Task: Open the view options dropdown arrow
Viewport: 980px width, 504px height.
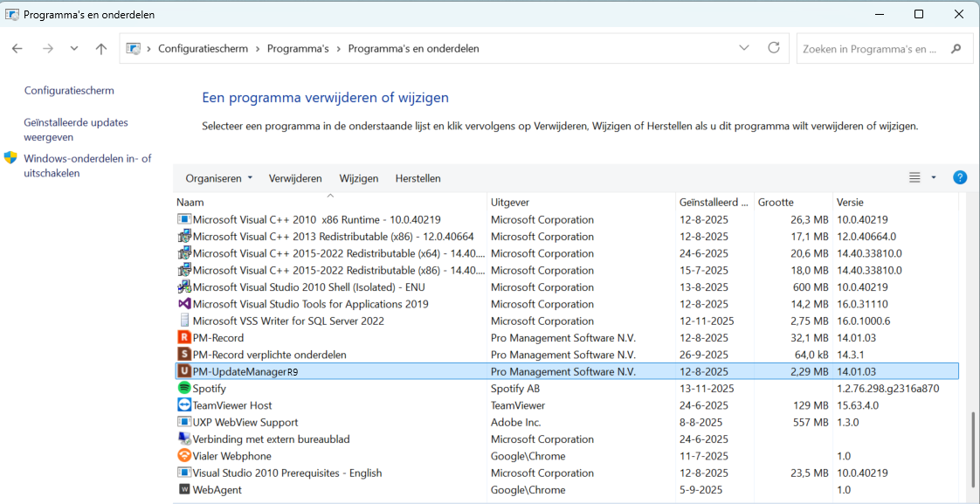Action: (934, 177)
